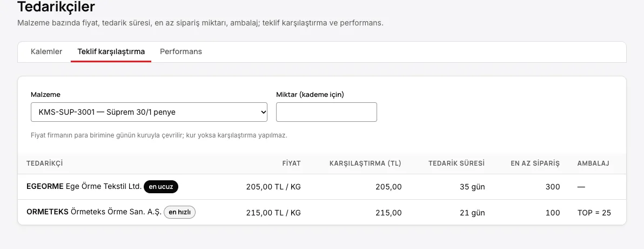
Task: Click the TEDARİK SÜRESİ column header
Action: (457, 163)
